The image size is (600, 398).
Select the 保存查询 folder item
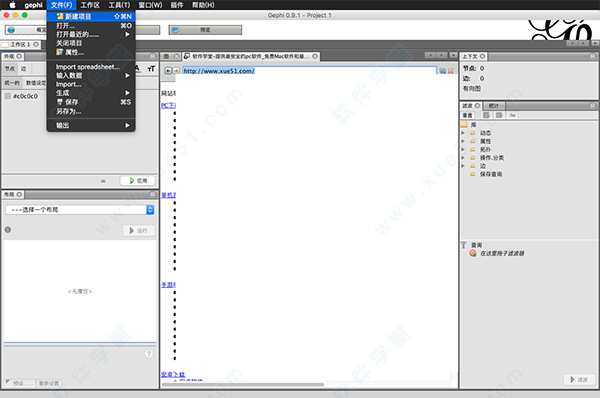pos(491,174)
